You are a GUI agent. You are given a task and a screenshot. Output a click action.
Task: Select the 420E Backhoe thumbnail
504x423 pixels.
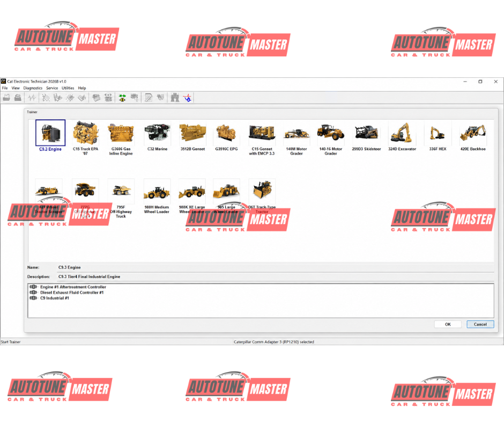pos(473,133)
